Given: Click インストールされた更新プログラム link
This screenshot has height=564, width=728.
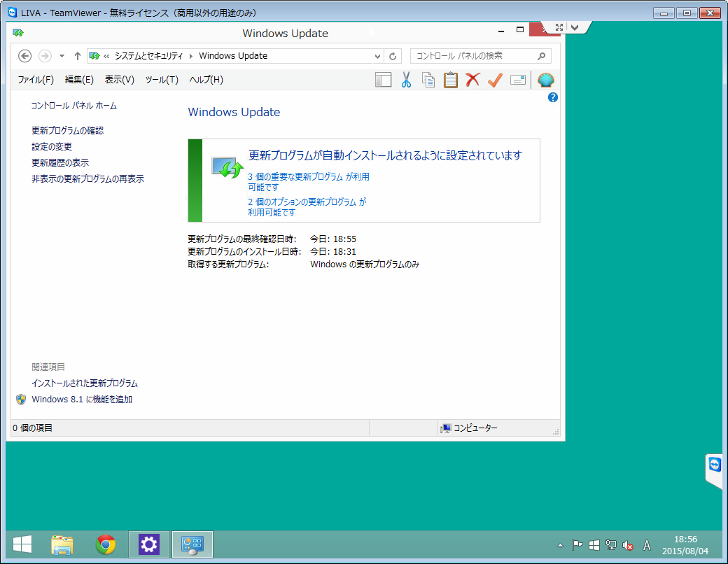Looking at the screenshot, I should [85, 383].
